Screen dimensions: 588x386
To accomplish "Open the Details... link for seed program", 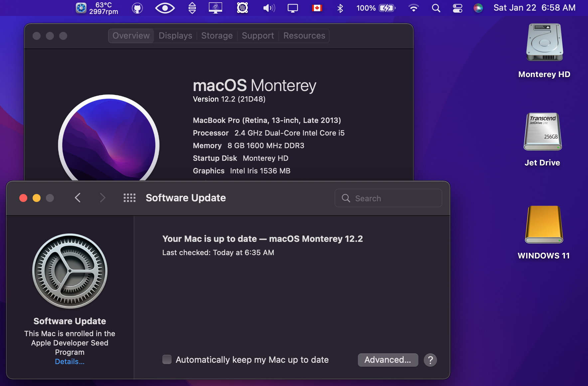I will point(70,362).
